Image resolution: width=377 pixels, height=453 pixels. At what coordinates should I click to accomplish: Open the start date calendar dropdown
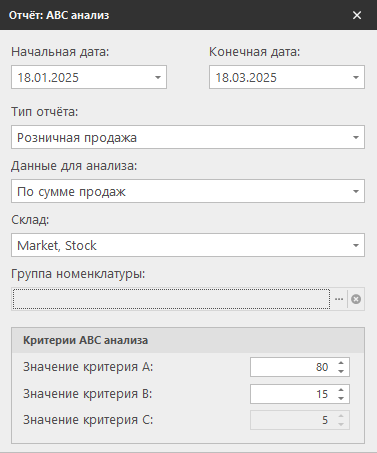pyautogui.click(x=158, y=77)
